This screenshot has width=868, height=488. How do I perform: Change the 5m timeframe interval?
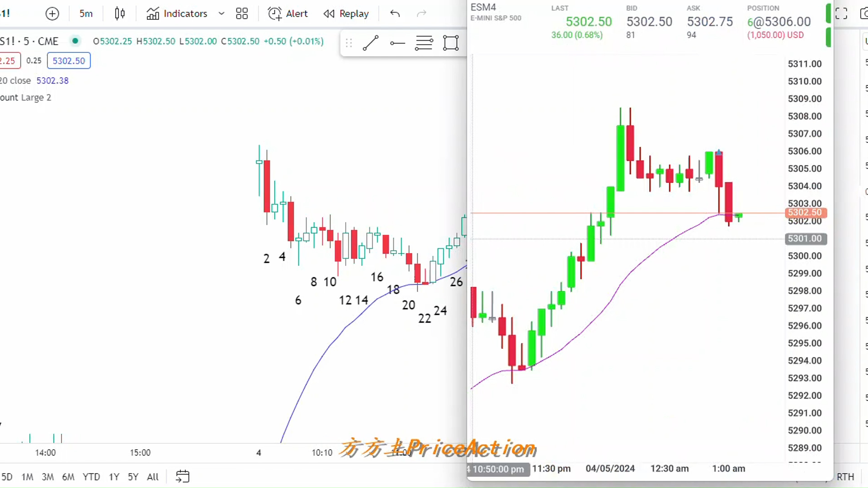point(86,14)
